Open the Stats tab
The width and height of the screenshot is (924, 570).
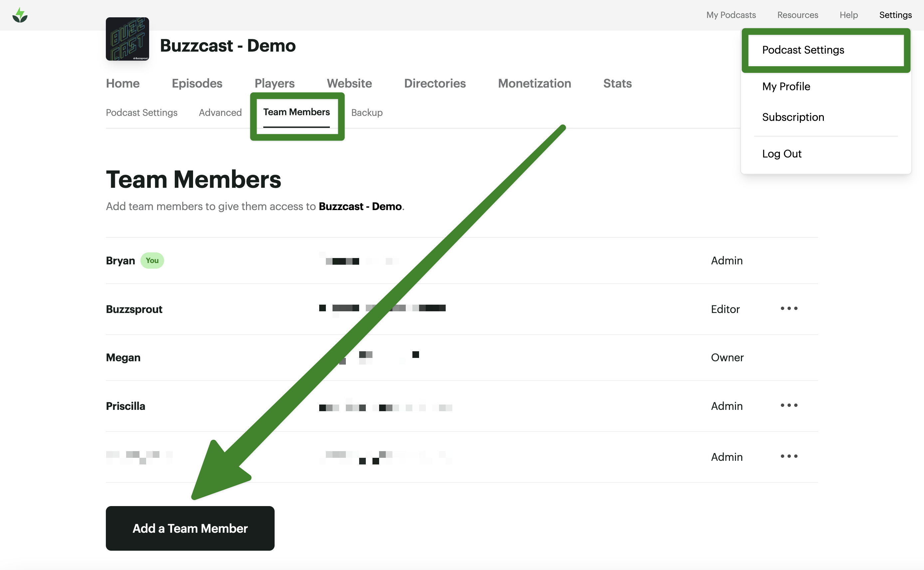tap(617, 83)
